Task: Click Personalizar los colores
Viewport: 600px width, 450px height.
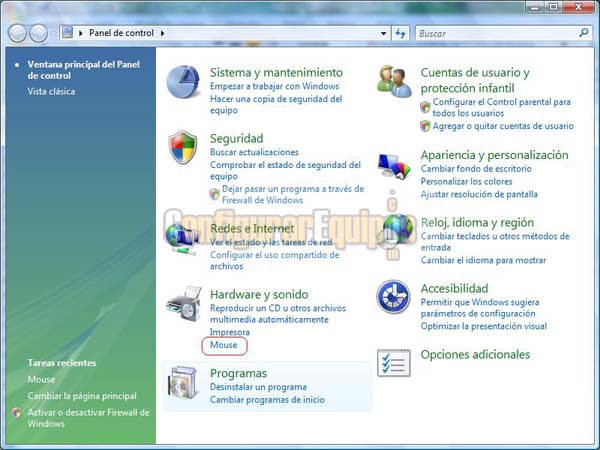Action: [x=466, y=181]
